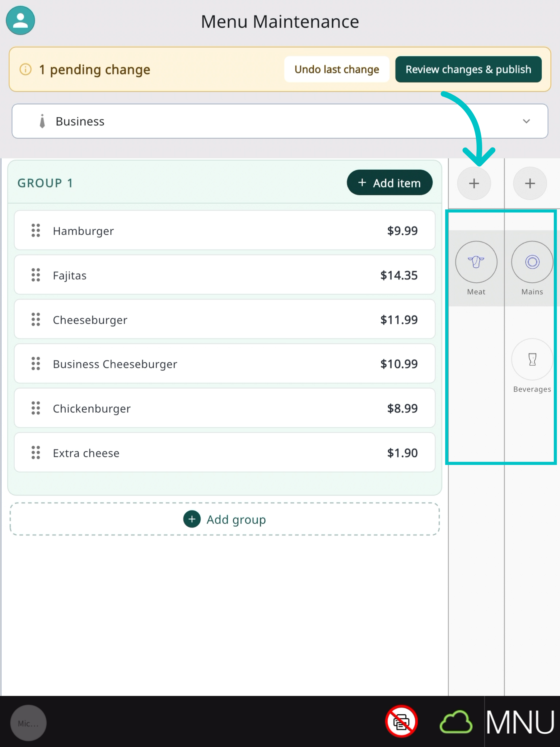Grab the Cheeseburger row drag handle

coord(36,319)
